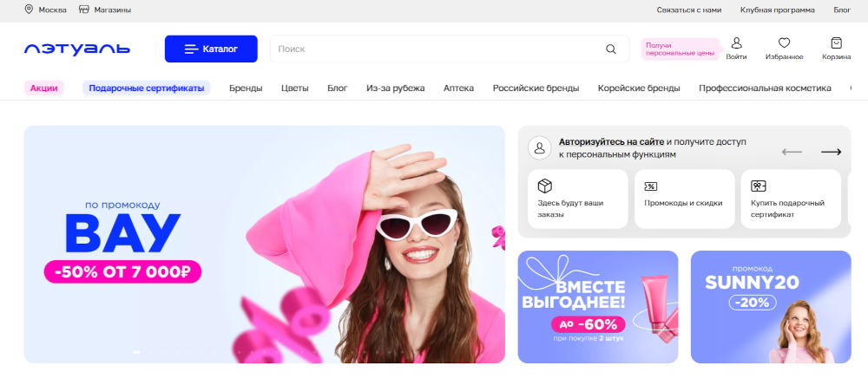Select Профессиональная косметика category

(x=765, y=88)
